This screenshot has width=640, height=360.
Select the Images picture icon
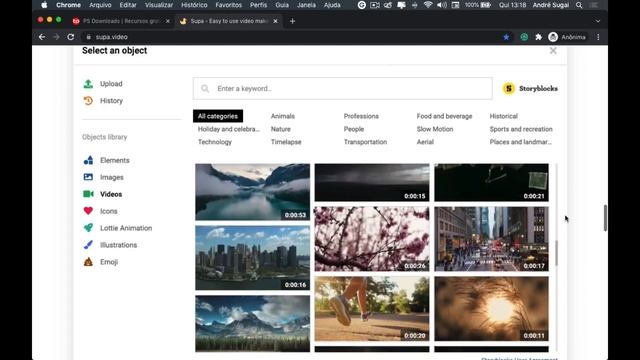[88, 177]
